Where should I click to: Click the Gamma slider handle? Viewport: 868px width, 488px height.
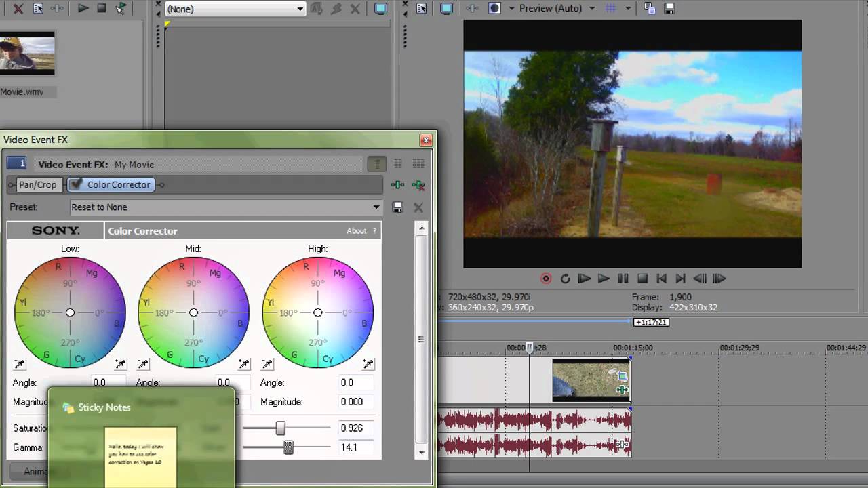pyautogui.click(x=288, y=447)
